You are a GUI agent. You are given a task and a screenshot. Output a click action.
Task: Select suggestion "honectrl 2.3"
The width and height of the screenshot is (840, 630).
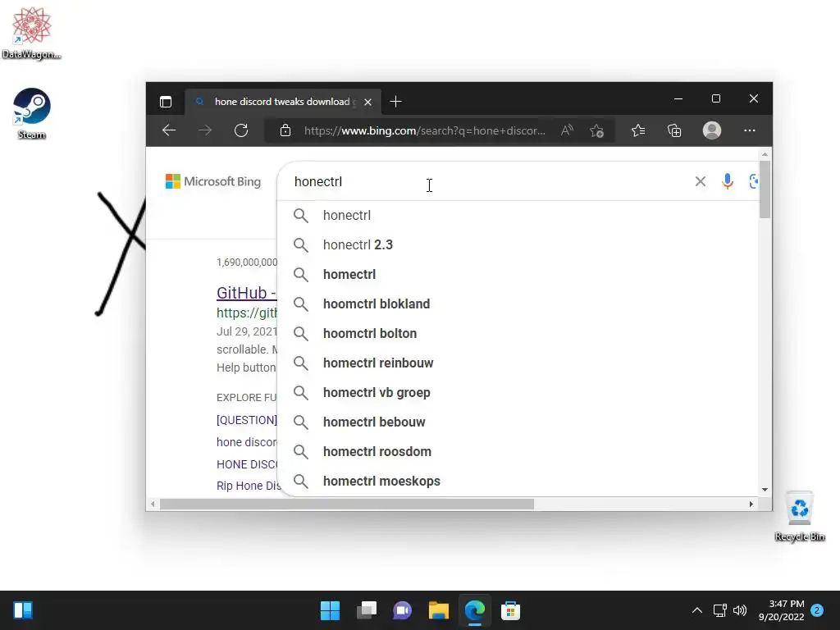click(x=518, y=244)
